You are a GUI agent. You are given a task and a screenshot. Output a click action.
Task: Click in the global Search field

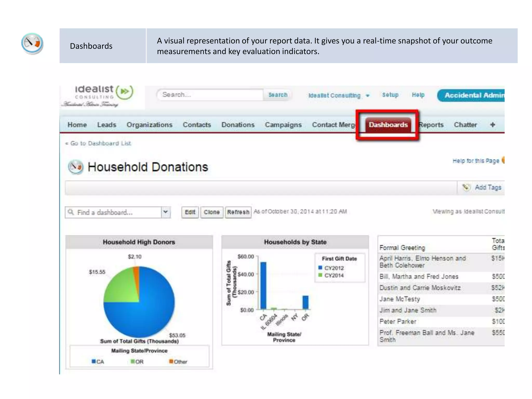[210, 95]
